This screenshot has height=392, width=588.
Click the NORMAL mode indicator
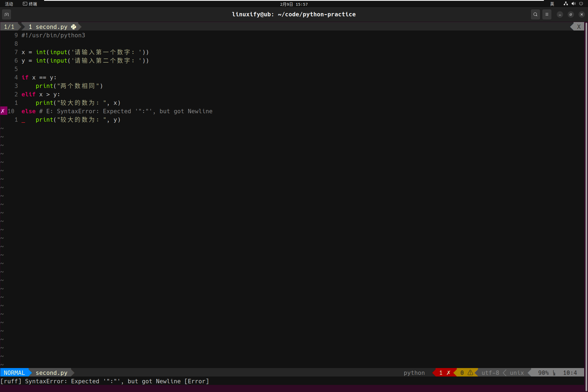tap(14, 373)
